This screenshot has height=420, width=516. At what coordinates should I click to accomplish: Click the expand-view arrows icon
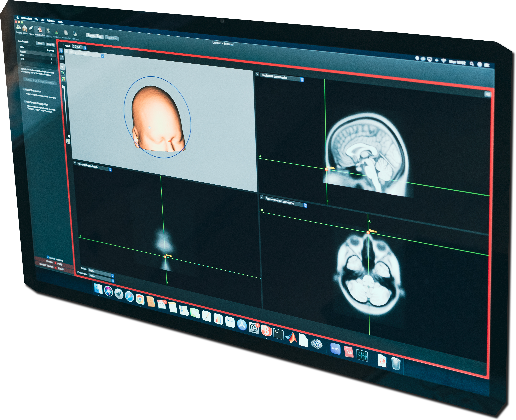click(62, 57)
